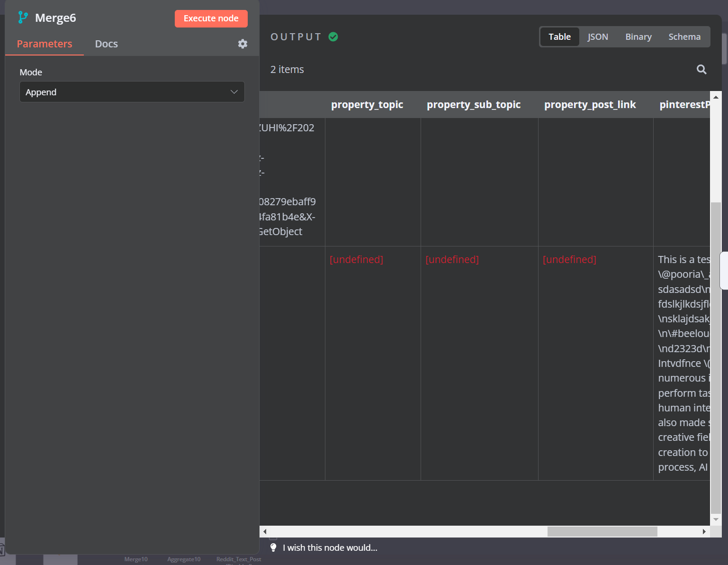
Task: Select JSON output view
Action: tap(598, 36)
